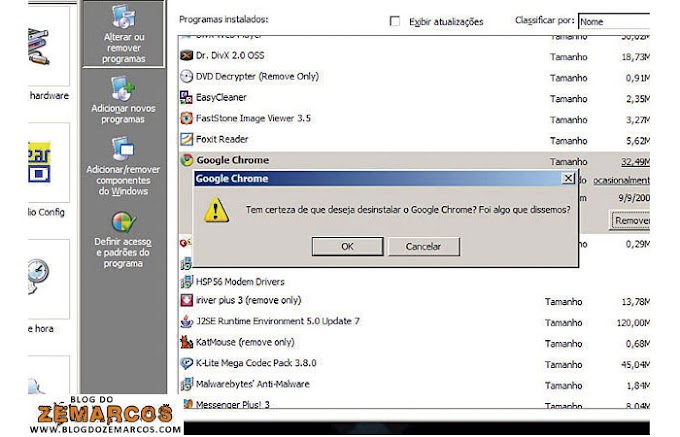
Task: Close the Google Chrome dialog
Action: tap(568, 178)
